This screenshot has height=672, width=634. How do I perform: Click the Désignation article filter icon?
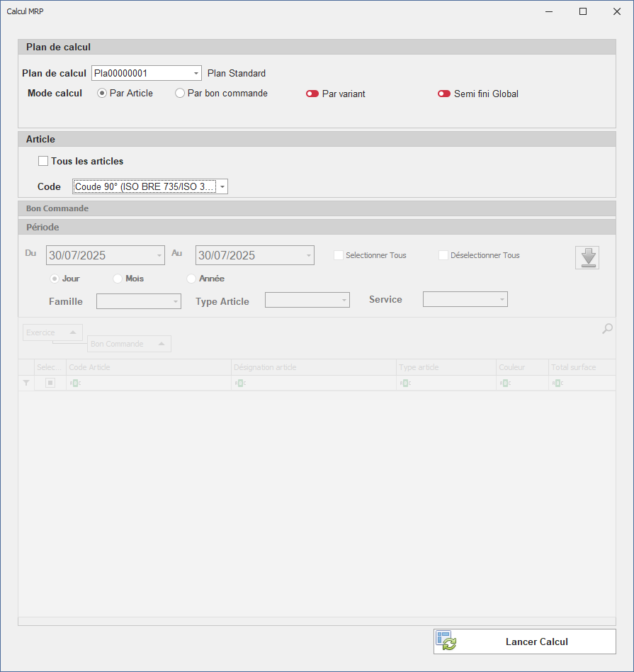pos(240,383)
